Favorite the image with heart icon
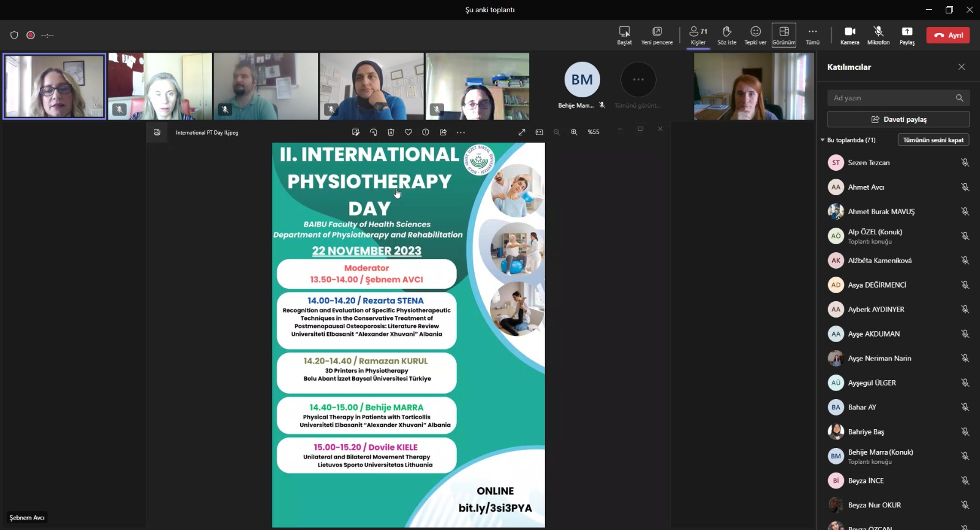This screenshot has height=530, width=980. pos(408,132)
